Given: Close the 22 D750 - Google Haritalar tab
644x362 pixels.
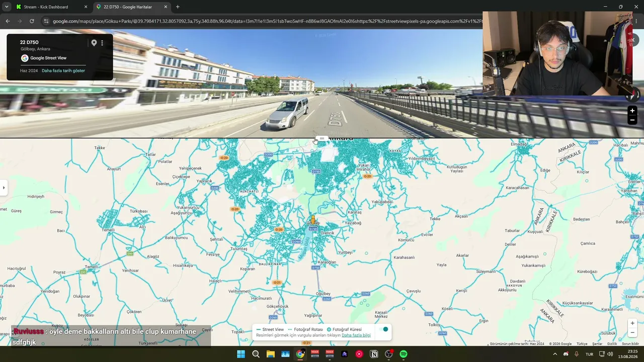Looking at the screenshot, I should [x=166, y=7].
